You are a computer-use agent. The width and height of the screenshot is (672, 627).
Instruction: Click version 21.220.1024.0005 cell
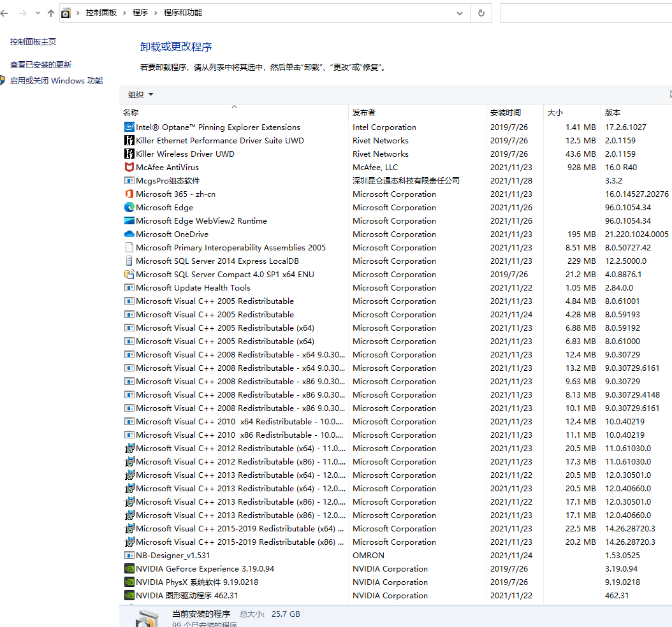[636, 234]
